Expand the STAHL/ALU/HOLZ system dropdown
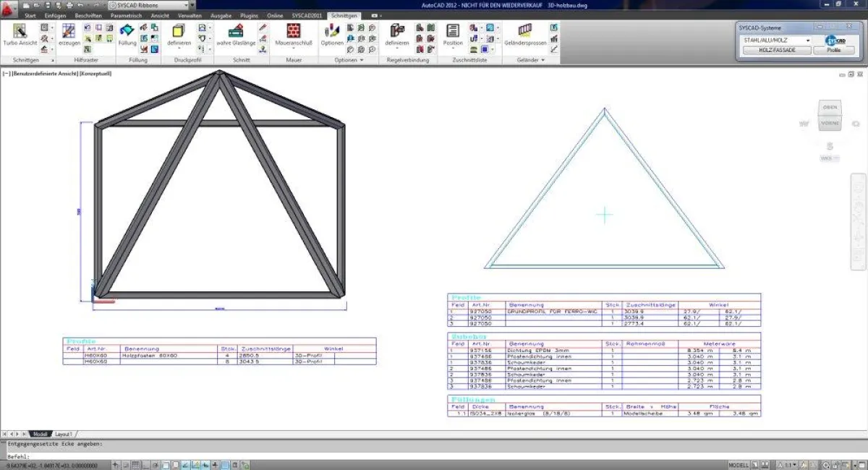This screenshot has height=470, width=868. point(777,40)
